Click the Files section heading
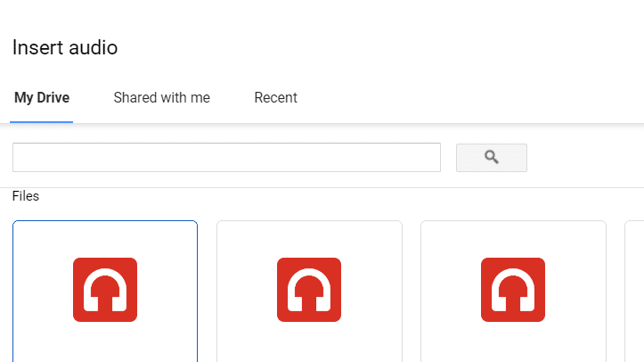The width and height of the screenshot is (644, 362). pos(26,196)
